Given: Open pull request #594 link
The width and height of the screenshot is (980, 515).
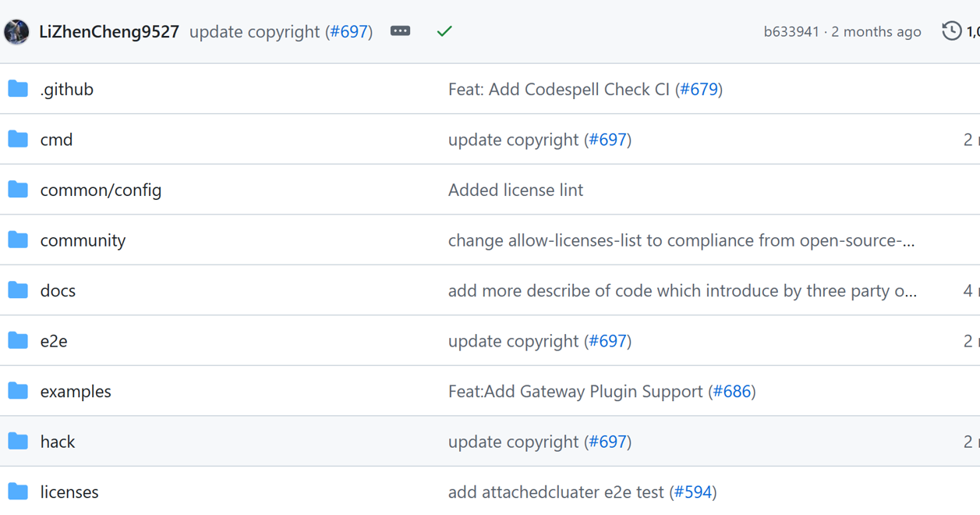Looking at the screenshot, I should click(693, 492).
